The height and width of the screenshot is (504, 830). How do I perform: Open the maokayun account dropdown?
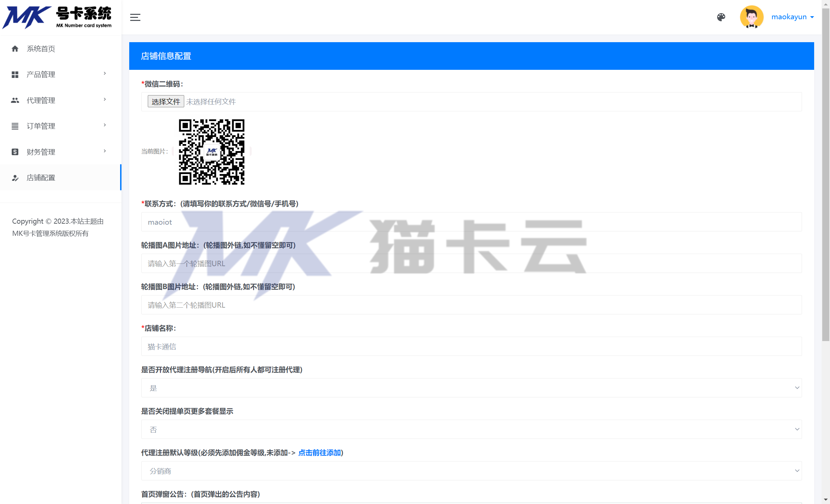point(793,17)
